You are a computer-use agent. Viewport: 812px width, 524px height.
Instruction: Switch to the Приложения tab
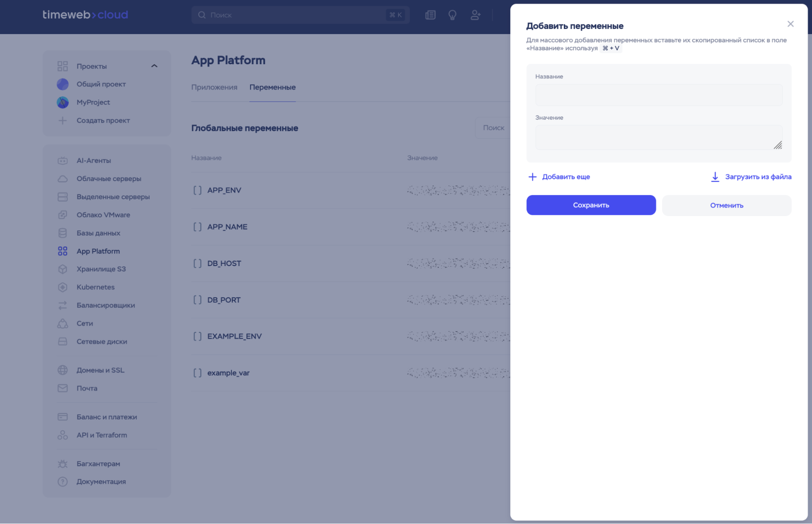coord(214,87)
